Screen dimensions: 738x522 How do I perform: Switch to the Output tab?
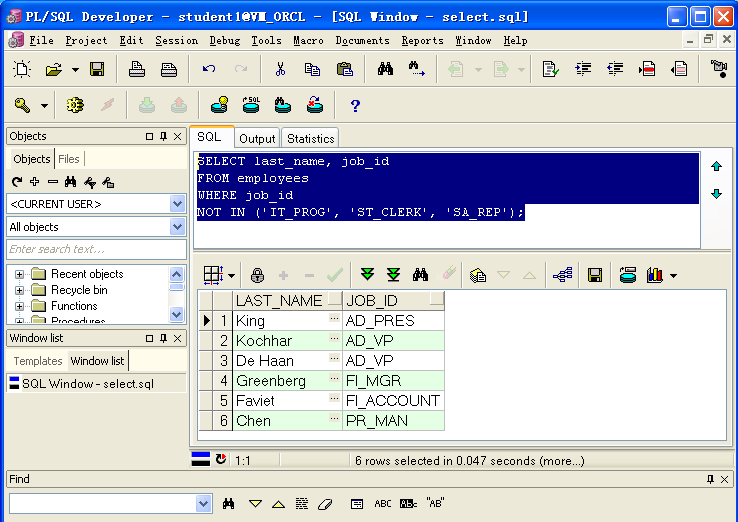pos(257,138)
